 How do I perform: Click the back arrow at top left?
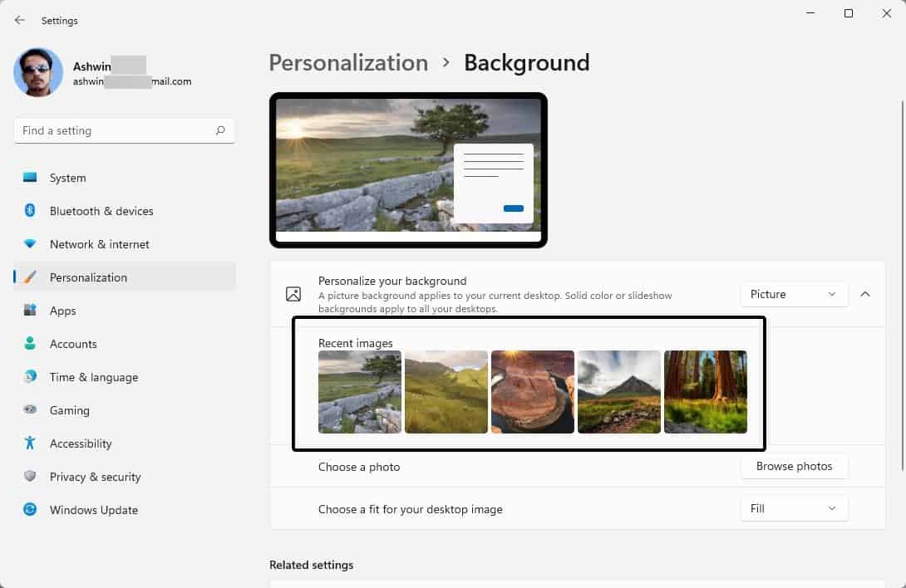pos(18,20)
